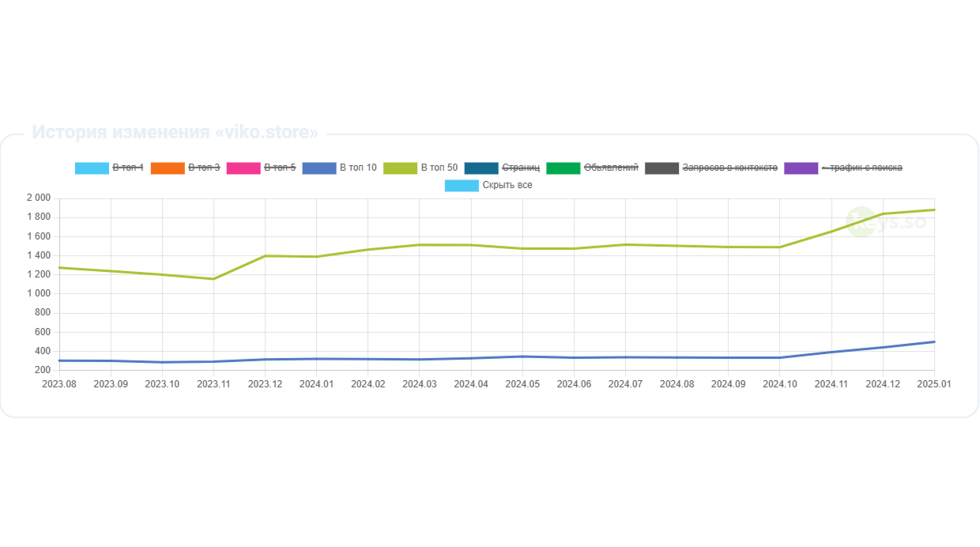This screenshot has width=980, height=547.
Task: Click the purple traffic legend swatch
Action: click(801, 168)
